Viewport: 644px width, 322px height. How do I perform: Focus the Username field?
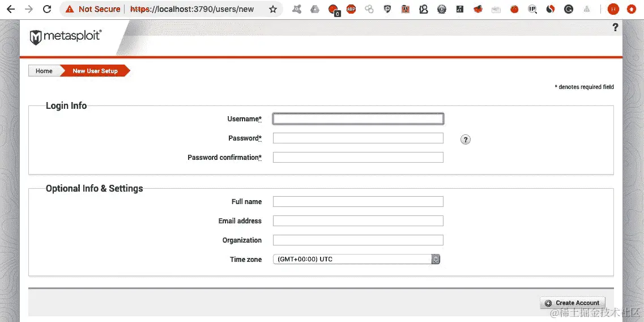(358, 119)
